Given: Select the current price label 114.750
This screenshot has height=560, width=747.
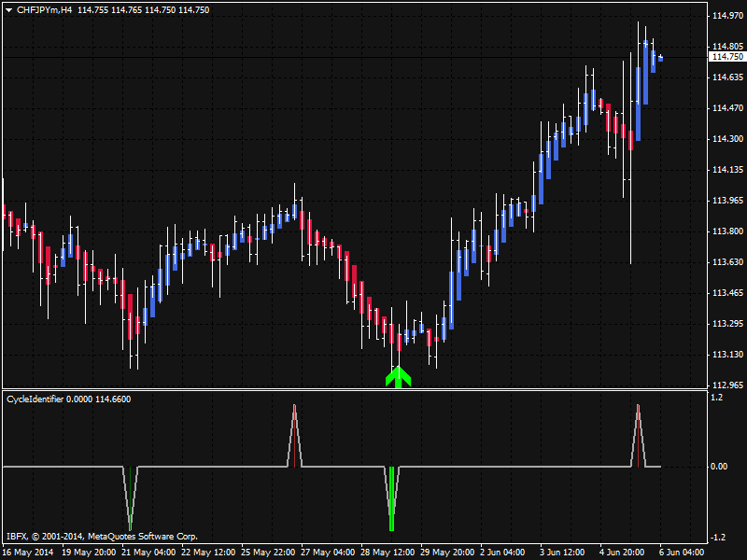Looking at the screenshot, I should coord(725,57).
